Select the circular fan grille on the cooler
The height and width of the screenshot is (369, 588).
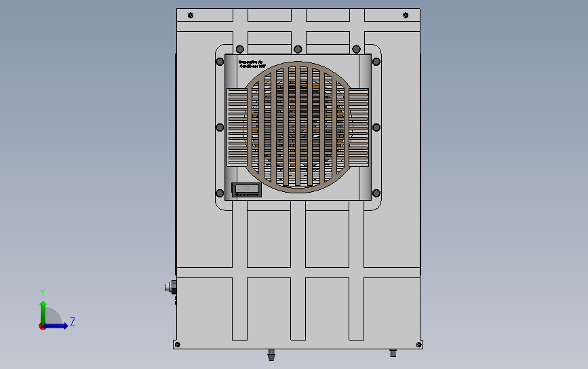(x=298, y=127)
